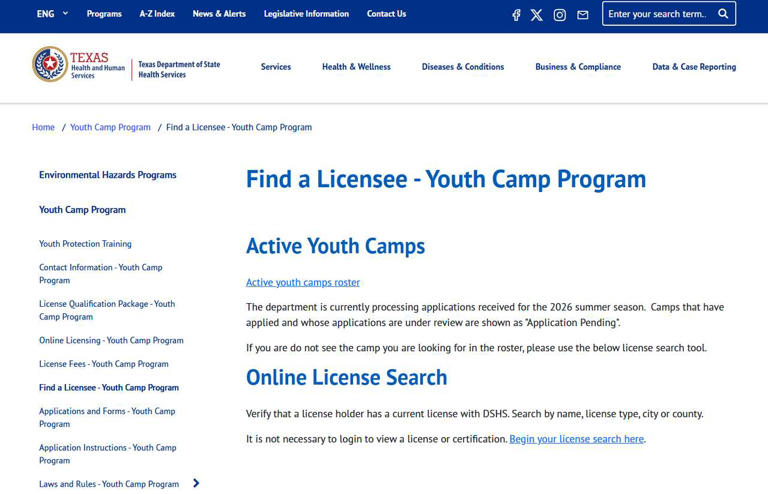Click the Texas Health and Human Services logo

[x=78, y=64]
